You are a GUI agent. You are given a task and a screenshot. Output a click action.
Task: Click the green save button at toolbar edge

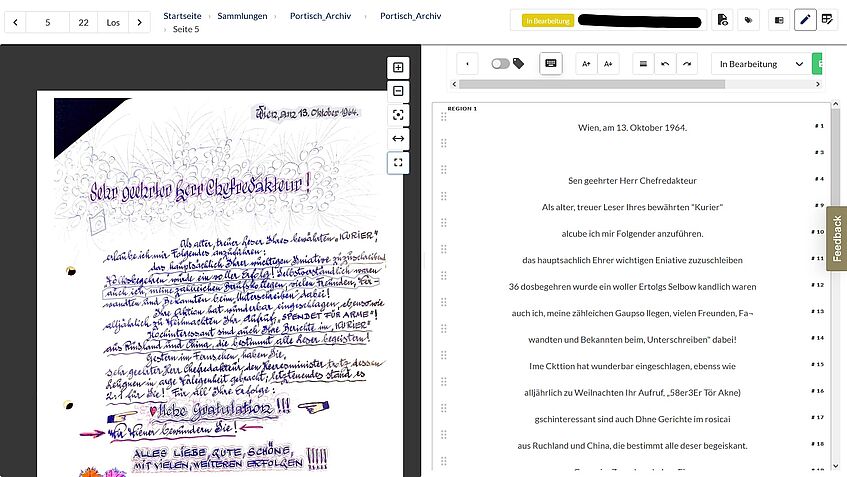(x=817, y=64)
